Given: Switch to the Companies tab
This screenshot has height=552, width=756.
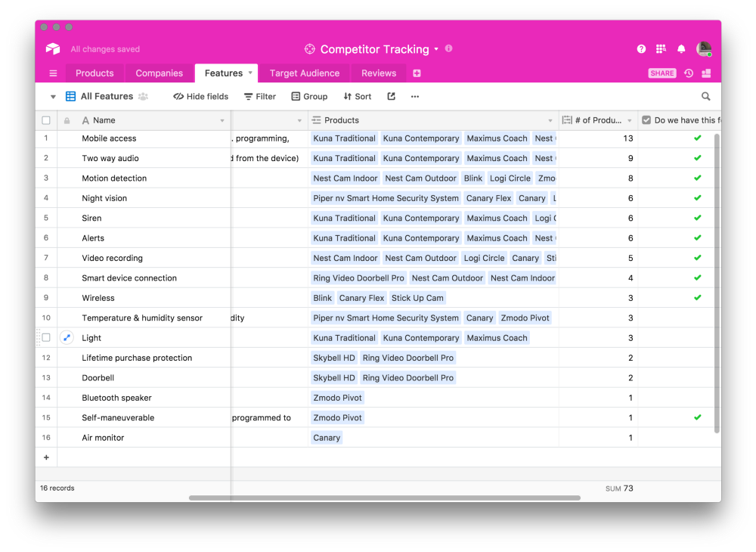Looking at the screenshot, I should pos(159,73).
